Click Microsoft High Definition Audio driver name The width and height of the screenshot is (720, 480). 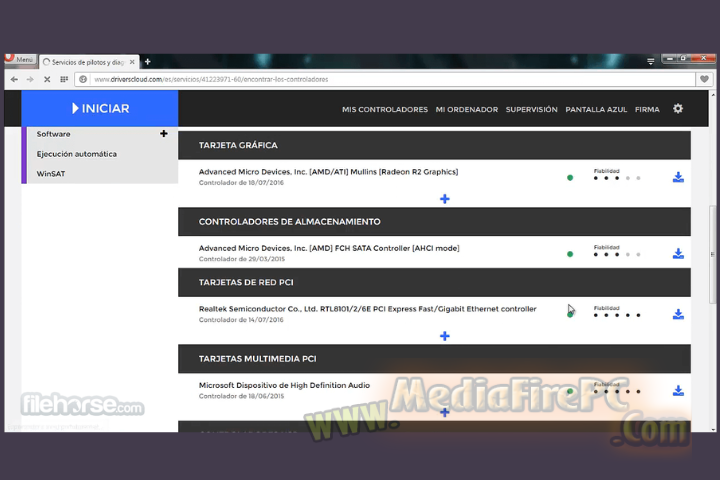tap(284, 385)
